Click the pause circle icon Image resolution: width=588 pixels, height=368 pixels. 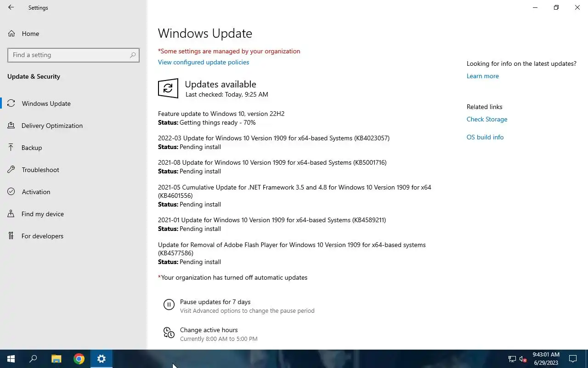click(169, 305)
